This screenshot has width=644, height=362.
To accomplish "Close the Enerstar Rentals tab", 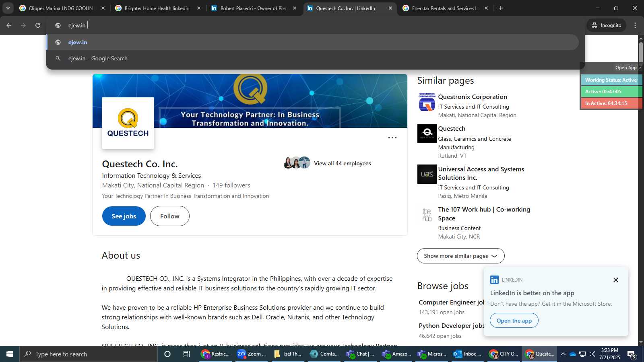I will coord(486,8).
